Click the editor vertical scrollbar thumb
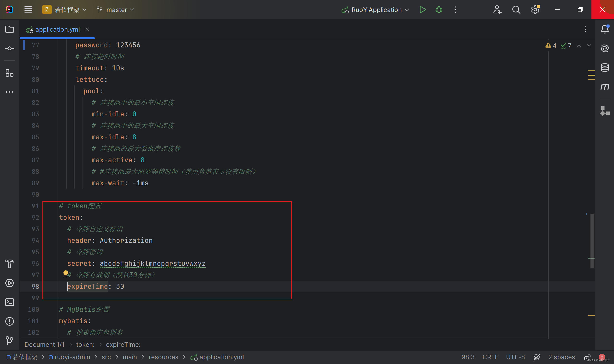Viewport: 614px width, 364px height. [592, 240]
